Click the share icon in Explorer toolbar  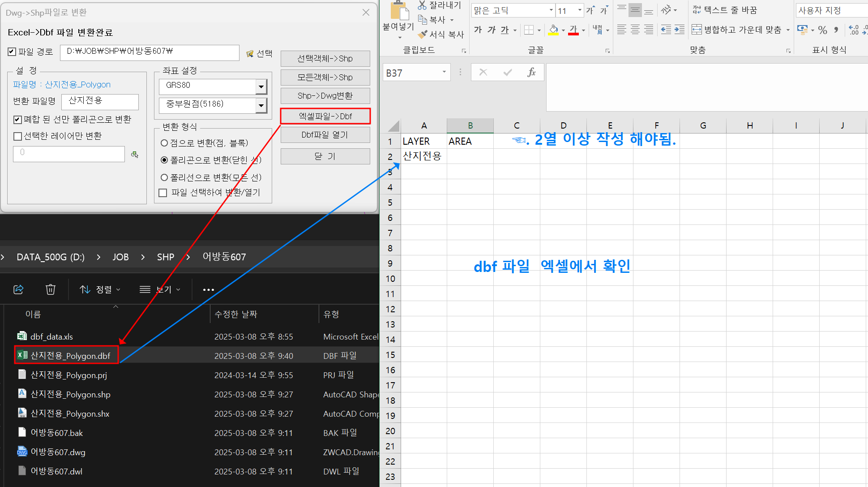point(18,289)
